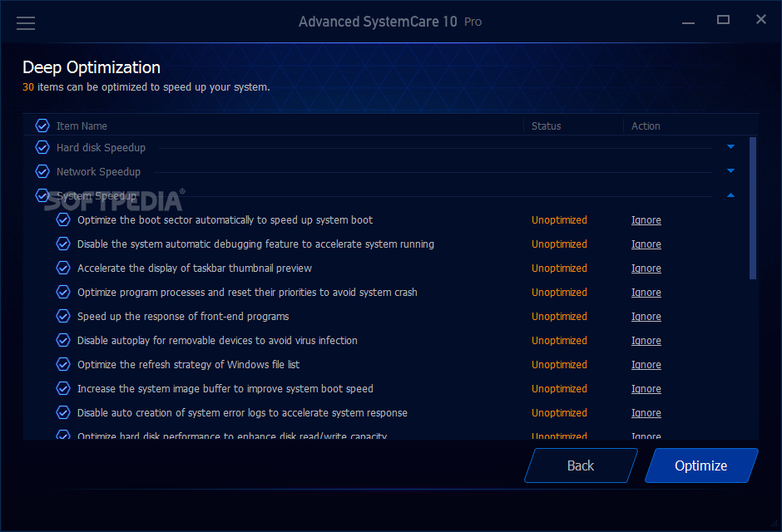Uncheck Disable autoplay for removable devices
This screenshot has width=782, height=532.
[x=63, y=340]
